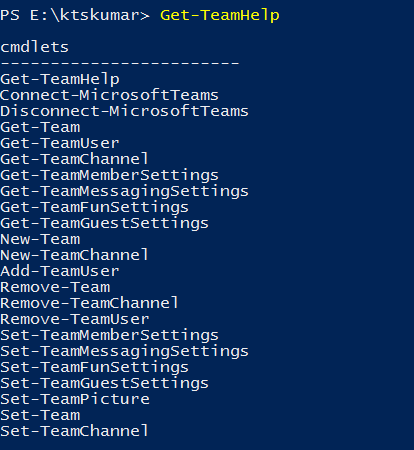Image resolution: width=414 pixels, height=450 pixels.
Task: Click the Remove-TeamUser line
Action: pos(75,319)
